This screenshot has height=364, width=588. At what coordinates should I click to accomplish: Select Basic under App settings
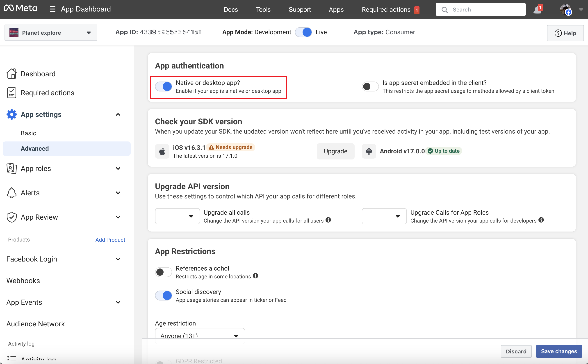pos(28,133)
